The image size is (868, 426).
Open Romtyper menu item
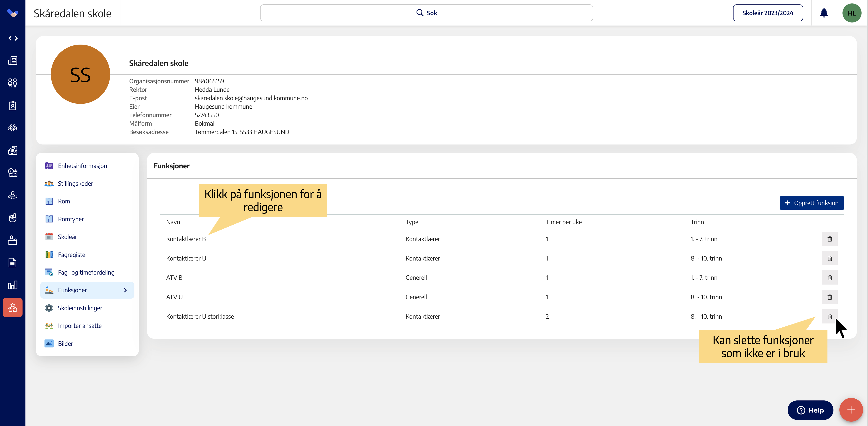(87, 219)
